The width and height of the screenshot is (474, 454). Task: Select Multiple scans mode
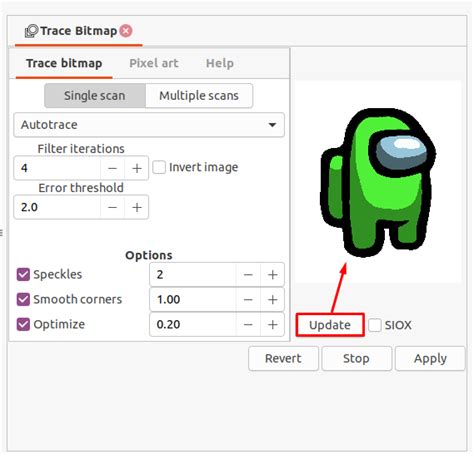click(x=199, y=96)
